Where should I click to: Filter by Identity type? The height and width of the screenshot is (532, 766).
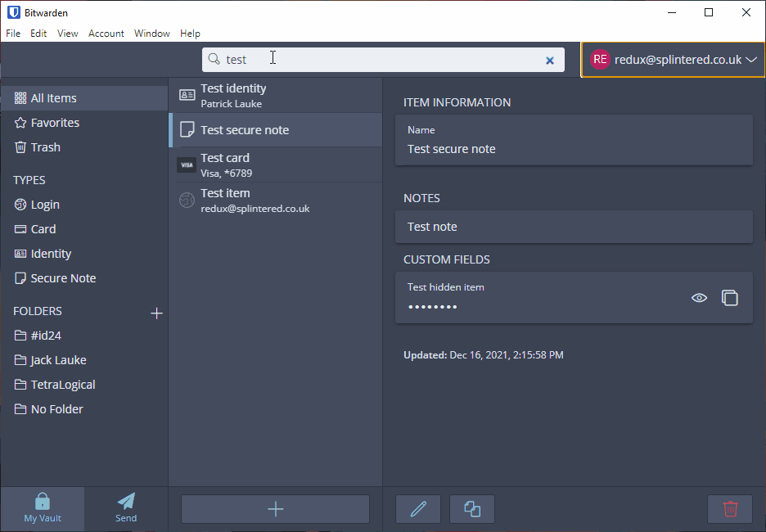tap(43, 254)
